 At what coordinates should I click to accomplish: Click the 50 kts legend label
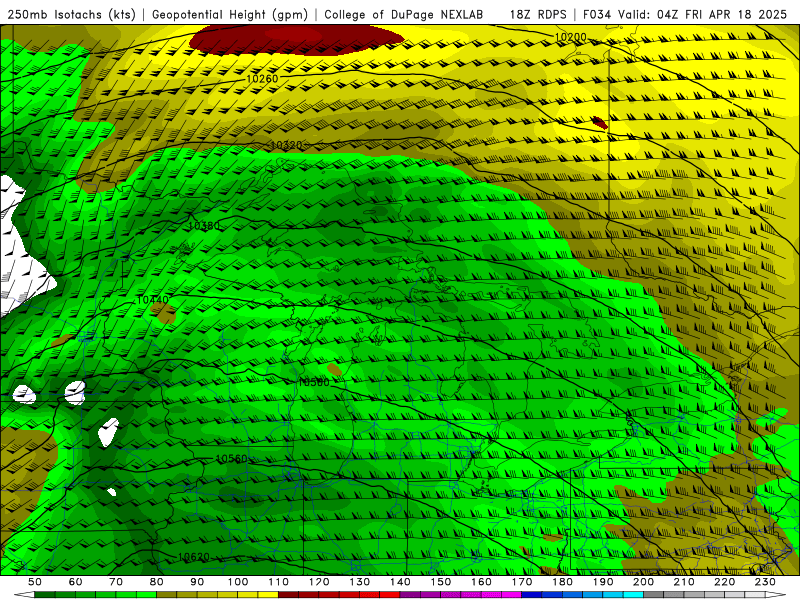pyautogui.click(x=35, y=582)
